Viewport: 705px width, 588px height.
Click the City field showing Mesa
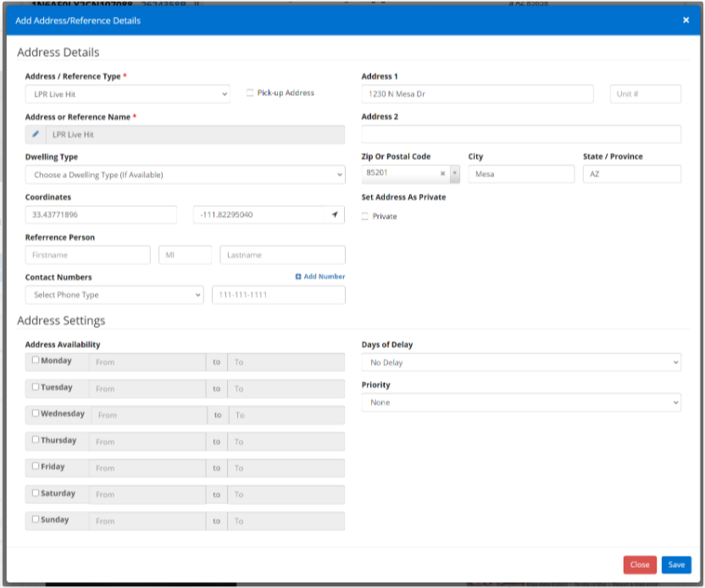click(521, 174)
